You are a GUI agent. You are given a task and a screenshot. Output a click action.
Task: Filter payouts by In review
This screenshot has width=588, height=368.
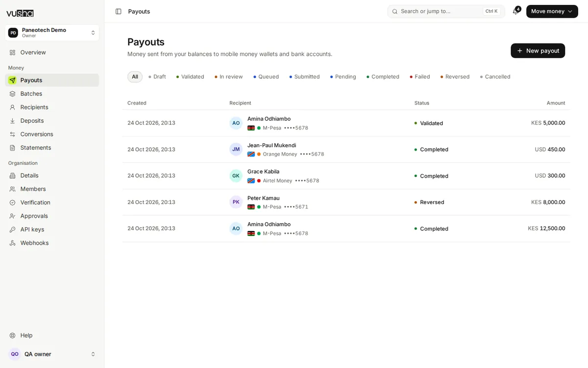coord(229,77)
